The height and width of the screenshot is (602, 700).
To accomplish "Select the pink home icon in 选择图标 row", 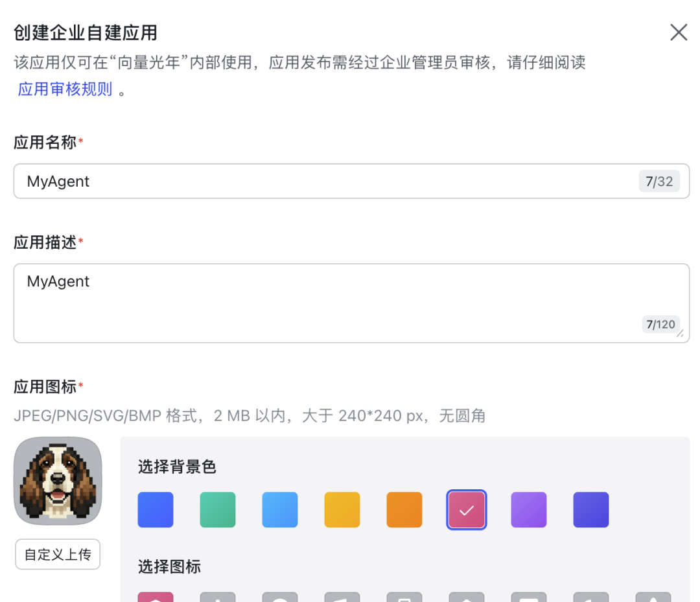I will (156, 596).
